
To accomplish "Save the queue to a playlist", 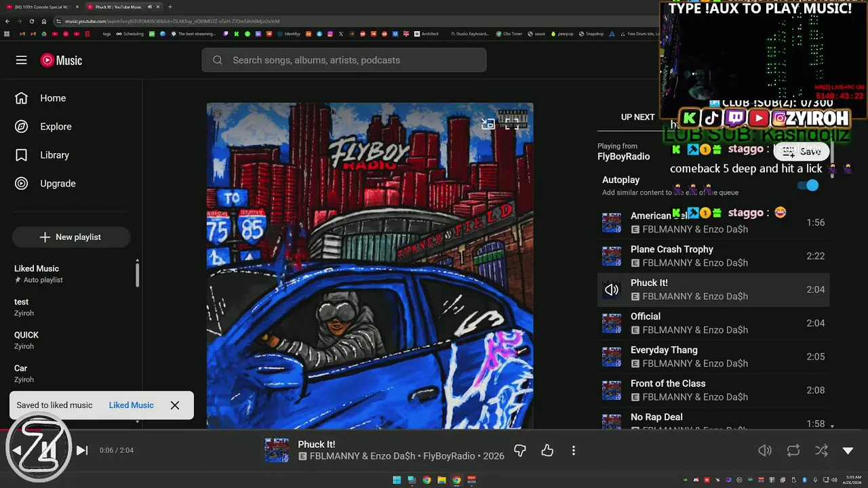I will pos(802,152).
